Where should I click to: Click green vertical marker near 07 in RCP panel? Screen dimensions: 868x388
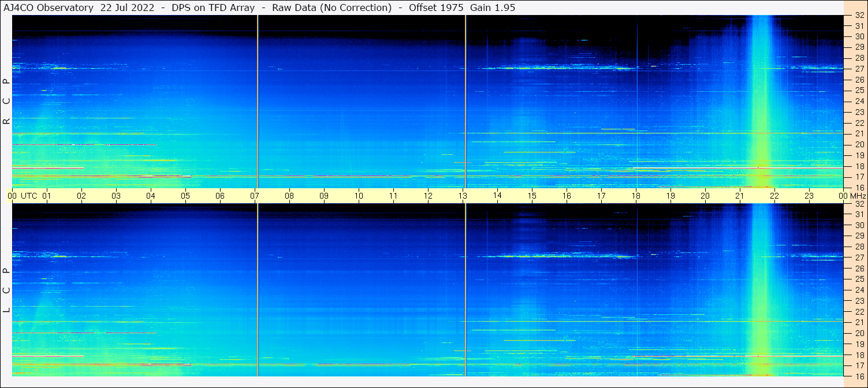click(258, 102)
